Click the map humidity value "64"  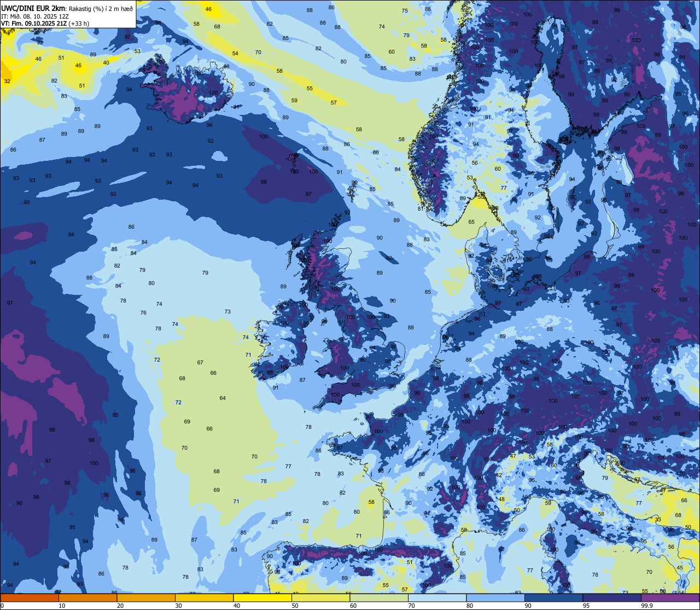(223, 398)
